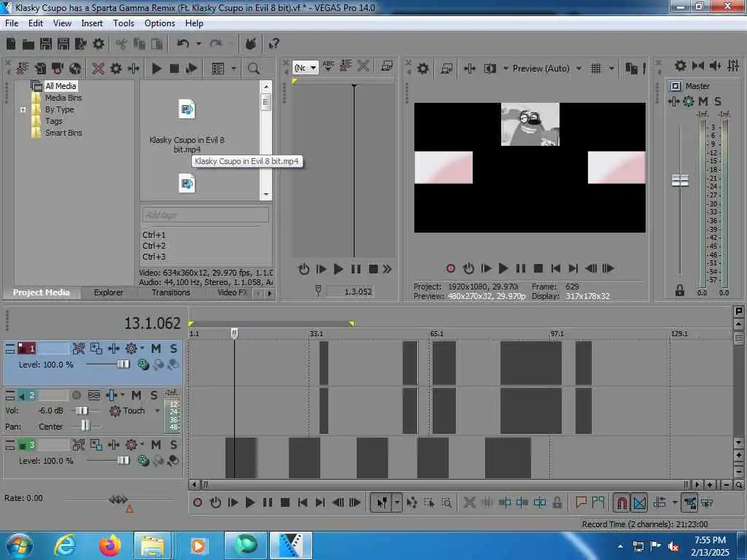Remove selected media with the red X icon
The width and height of the screenshot is (747, 560).
point(98,69)
